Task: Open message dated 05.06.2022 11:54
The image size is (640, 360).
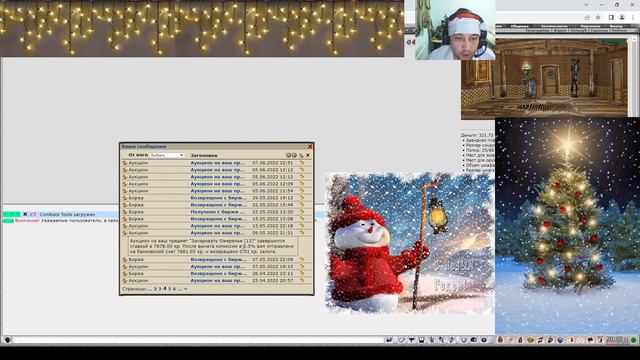Action: [217, 191]
